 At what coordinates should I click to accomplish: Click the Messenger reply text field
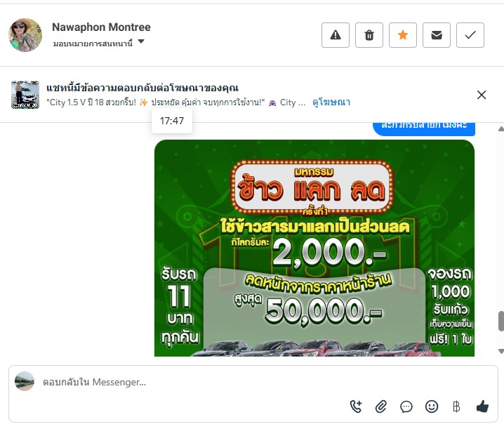tap(193, 382)
